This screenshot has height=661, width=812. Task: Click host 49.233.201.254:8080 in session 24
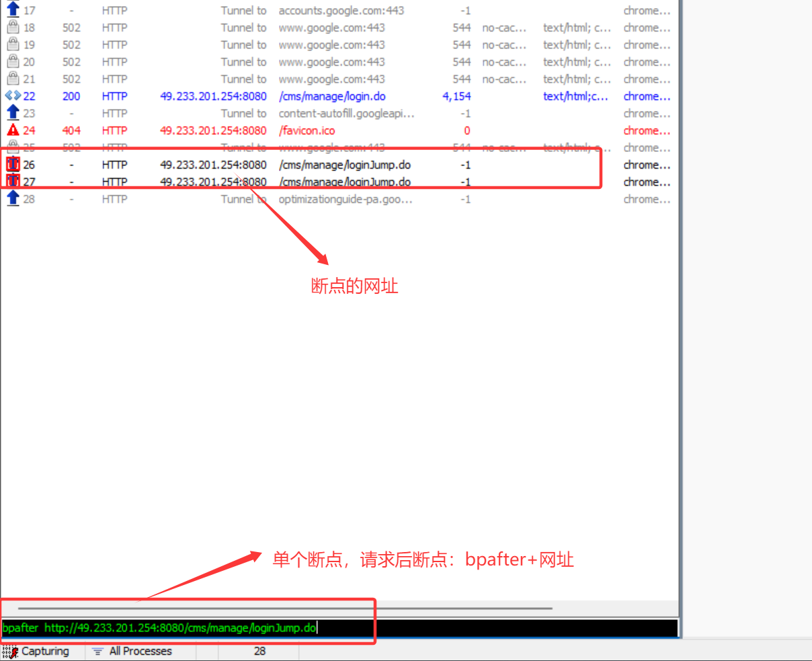coord(213,130)
